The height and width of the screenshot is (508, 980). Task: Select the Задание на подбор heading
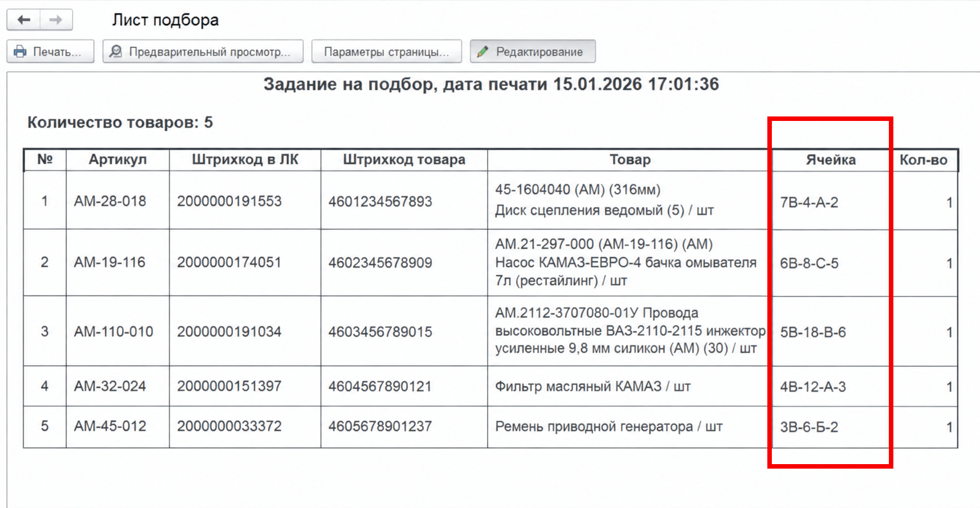[491, 84]
